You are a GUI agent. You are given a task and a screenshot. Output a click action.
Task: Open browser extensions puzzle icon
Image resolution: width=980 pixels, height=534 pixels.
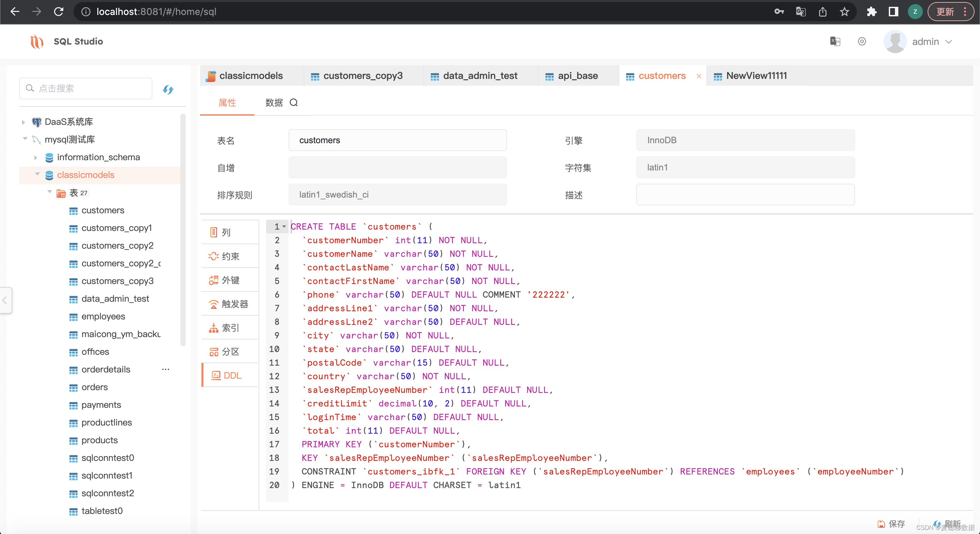pos(871,12)
